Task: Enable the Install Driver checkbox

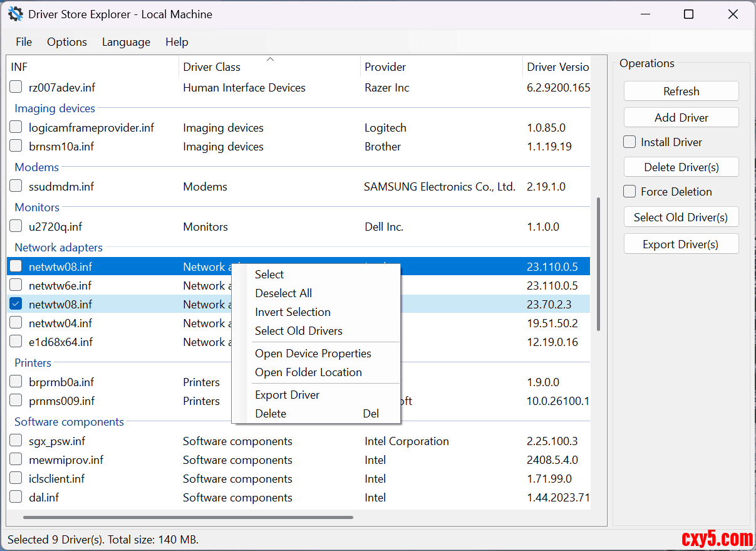Action: (629, 142)
